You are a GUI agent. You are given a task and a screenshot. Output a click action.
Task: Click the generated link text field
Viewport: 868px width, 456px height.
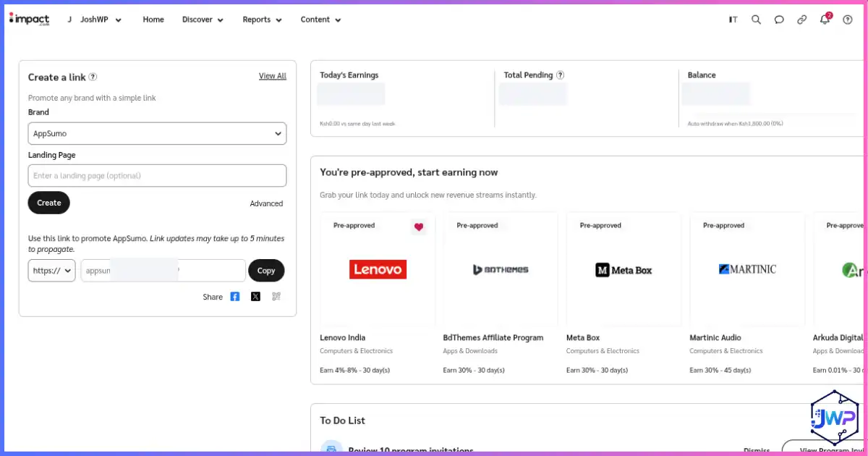pyautogui.click(x=163, y=271)
